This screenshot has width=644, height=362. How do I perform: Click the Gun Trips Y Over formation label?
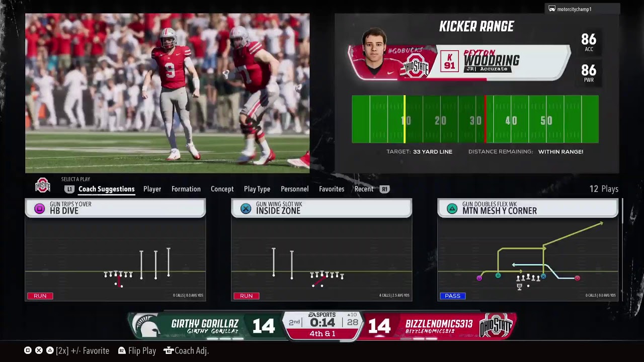point(70,204)
